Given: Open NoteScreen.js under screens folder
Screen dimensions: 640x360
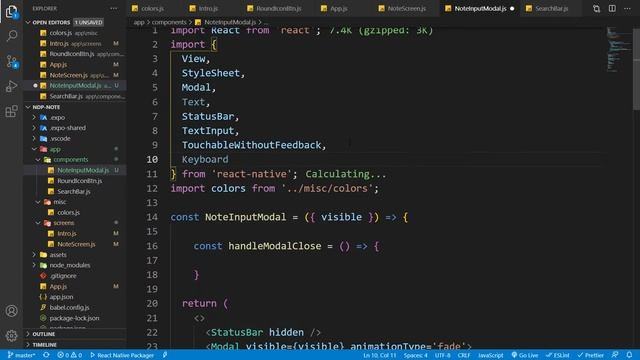Looking at the screenshot, I should pyautogui.click(x=76, y=244).
